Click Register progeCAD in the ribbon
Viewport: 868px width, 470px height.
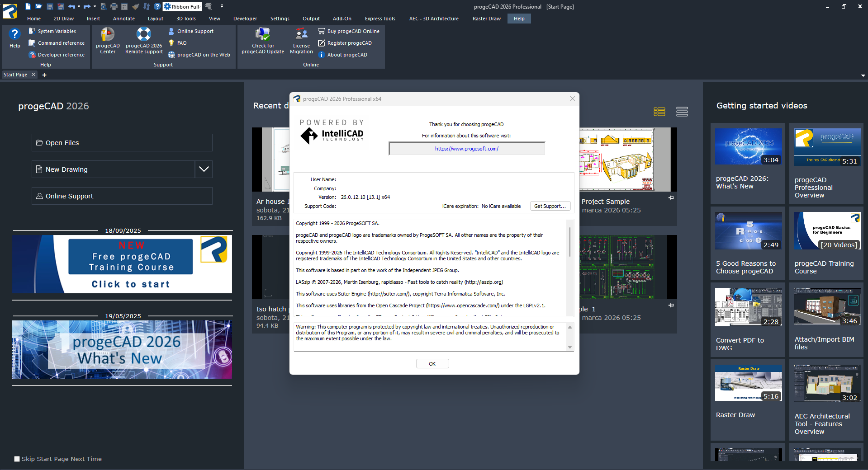point(345,43)
